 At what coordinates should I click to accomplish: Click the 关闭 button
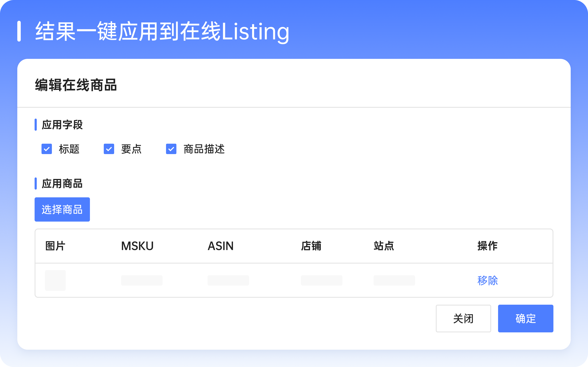point(463,318)
